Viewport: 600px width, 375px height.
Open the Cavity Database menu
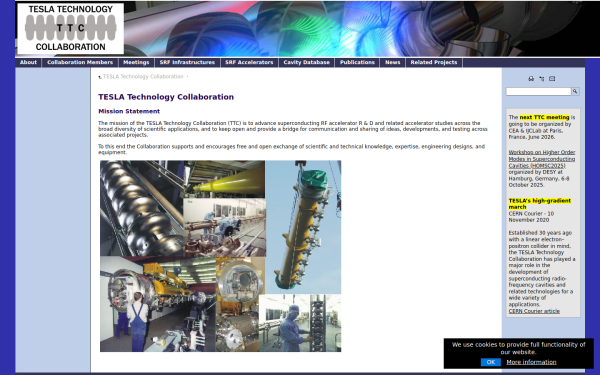[x=307, y=62]
